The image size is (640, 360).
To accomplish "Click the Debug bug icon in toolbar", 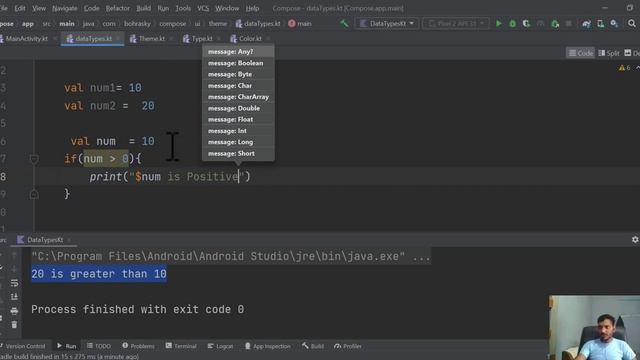I will pyautogui.click(x=513, y=24).
